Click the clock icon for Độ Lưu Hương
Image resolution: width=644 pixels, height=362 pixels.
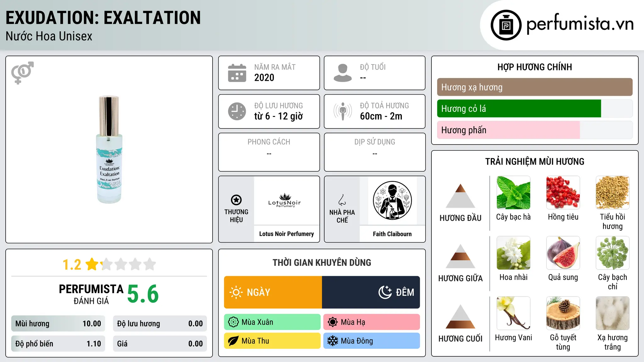(237, 111)
